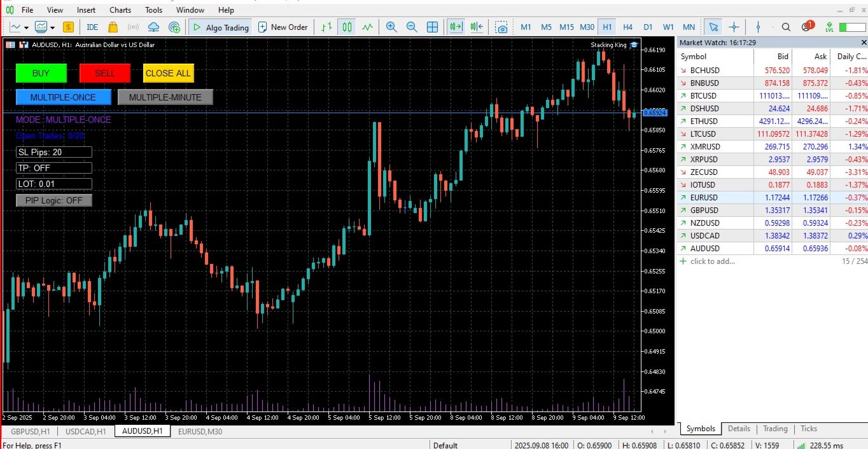Click the green BUY button
Screen dimensions: 868x449
point(41,73)
